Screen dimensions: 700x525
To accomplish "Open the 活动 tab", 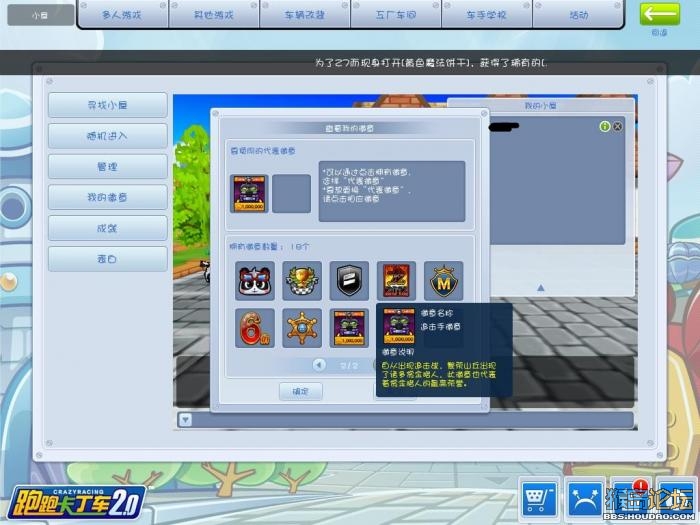I will 578,15.
